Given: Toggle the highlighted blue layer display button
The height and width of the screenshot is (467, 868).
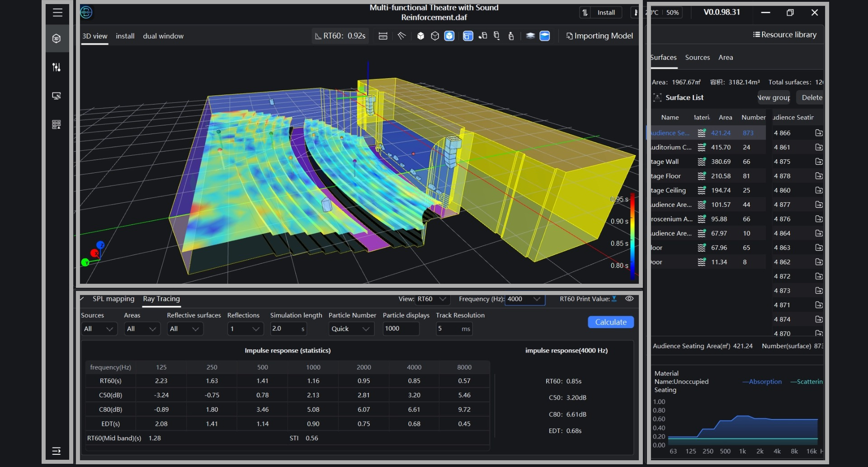Looking at the screenshot, I should [x=545, y=36].
